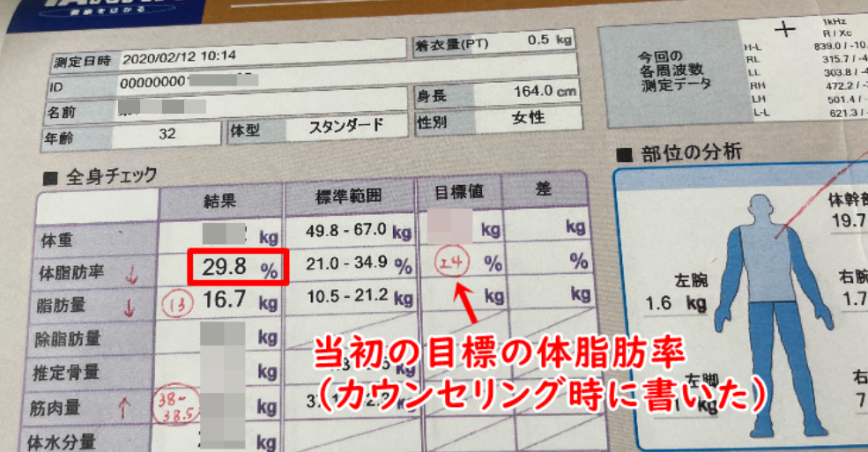Click the 体型 field label
Image resolution: width=868 pixels, height=452 pixels.
[245, 131]
